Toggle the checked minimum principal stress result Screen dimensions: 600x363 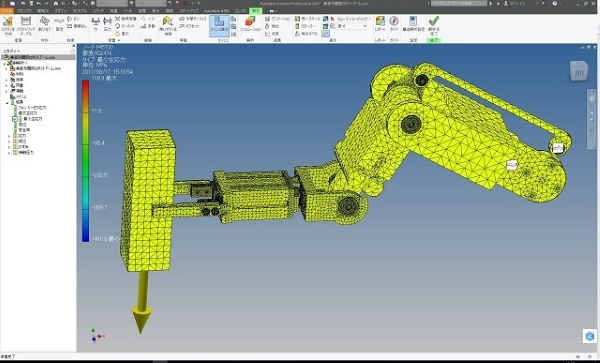coord(15,119)
